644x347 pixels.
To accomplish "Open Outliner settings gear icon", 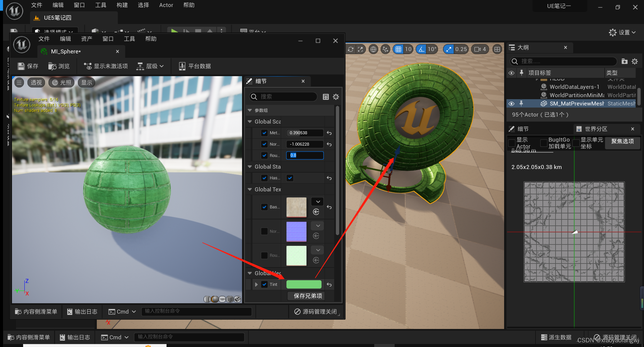I will click(635, 61).
